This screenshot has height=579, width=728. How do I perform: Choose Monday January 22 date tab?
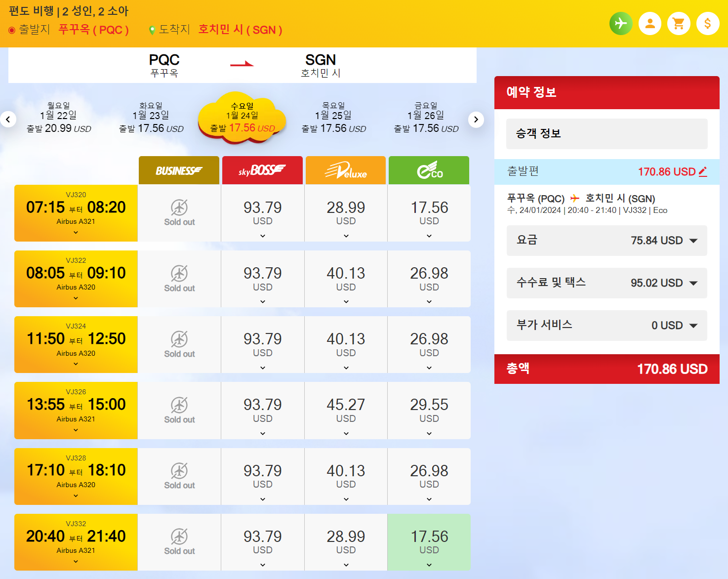[59, 118]
